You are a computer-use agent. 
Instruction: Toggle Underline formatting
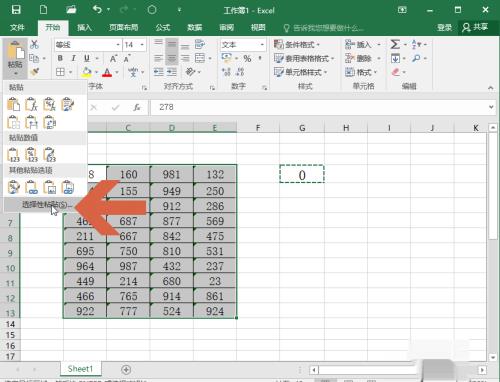(x=87, y=58)
